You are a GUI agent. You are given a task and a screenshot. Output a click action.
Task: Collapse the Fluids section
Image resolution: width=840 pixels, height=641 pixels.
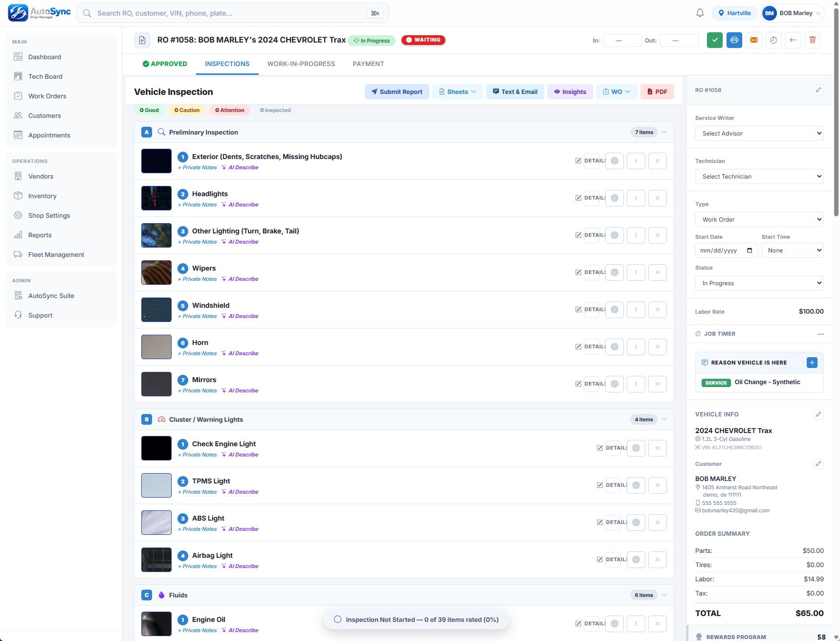(664, 595)
